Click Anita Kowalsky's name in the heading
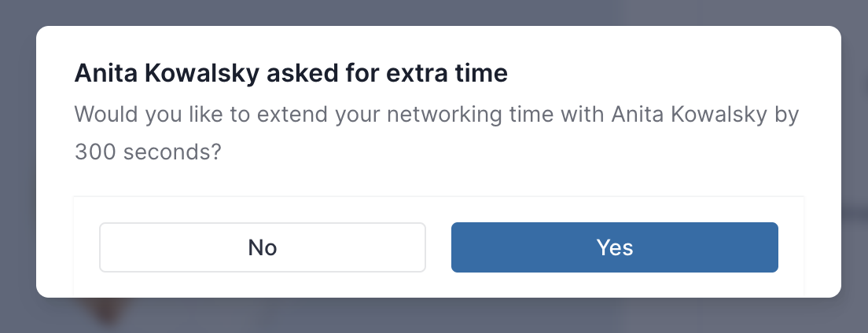This screenshot has height=333, width=868. click(167, 74)
